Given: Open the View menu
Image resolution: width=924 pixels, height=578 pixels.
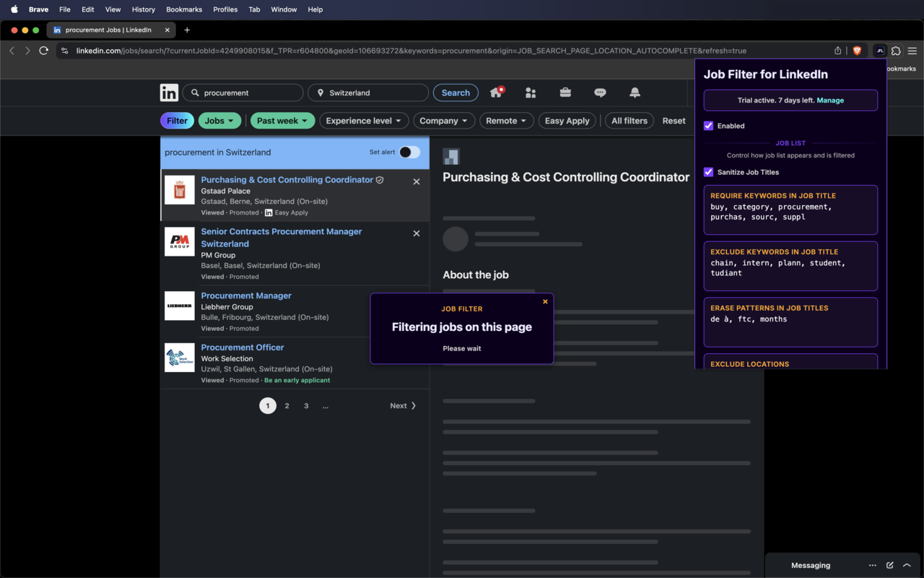Looking at the screenshot, I should coord(113,9).
